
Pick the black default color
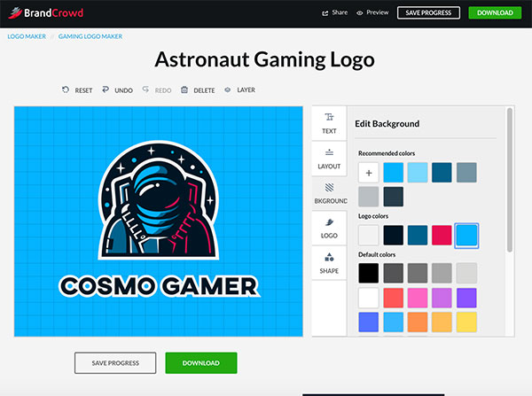tap(369, 273)
